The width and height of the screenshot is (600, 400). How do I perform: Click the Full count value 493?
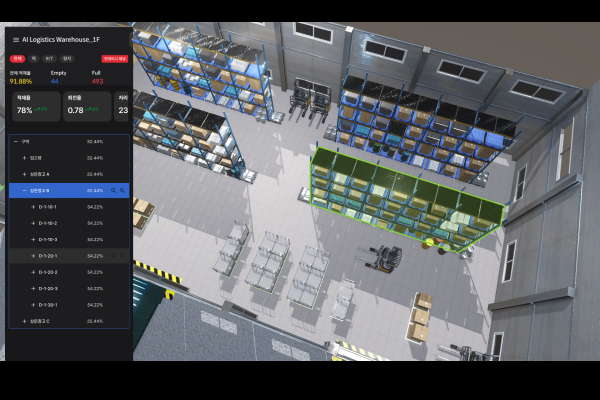click(97, 80)
